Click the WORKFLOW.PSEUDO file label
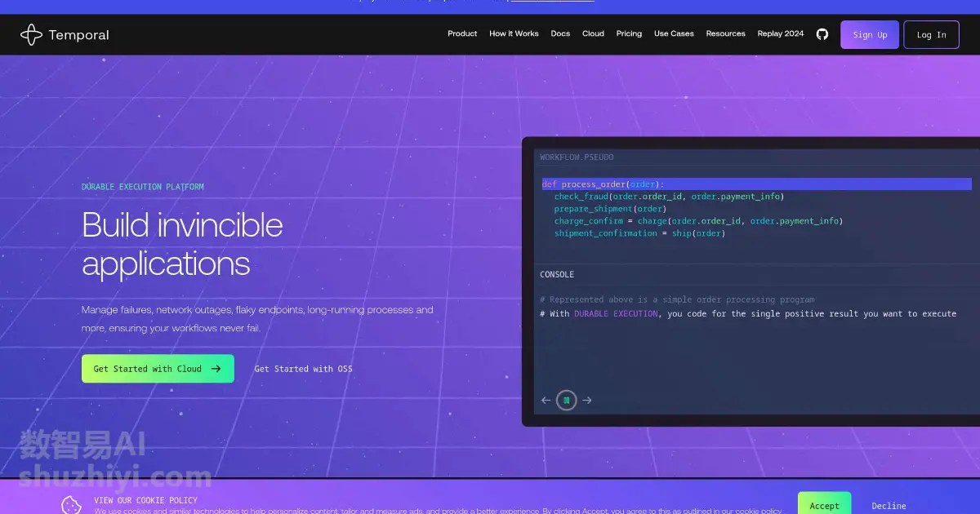The image size is (980, 514). pos(577,157)
